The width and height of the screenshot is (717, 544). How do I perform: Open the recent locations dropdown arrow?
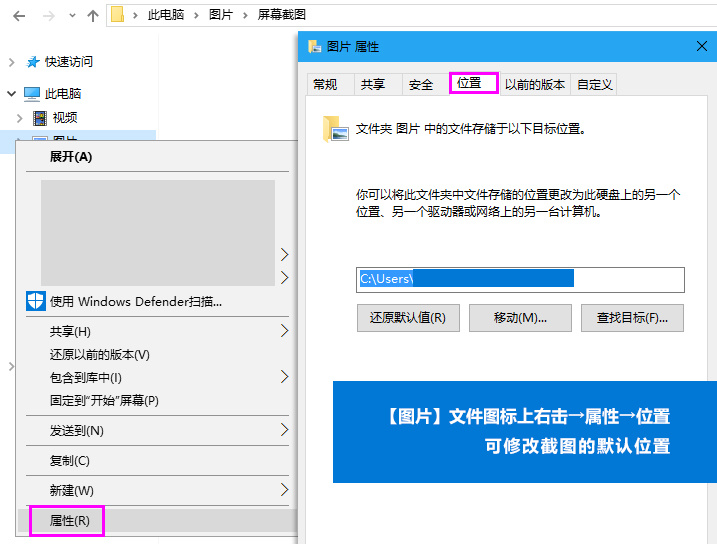tap(72, 16)
